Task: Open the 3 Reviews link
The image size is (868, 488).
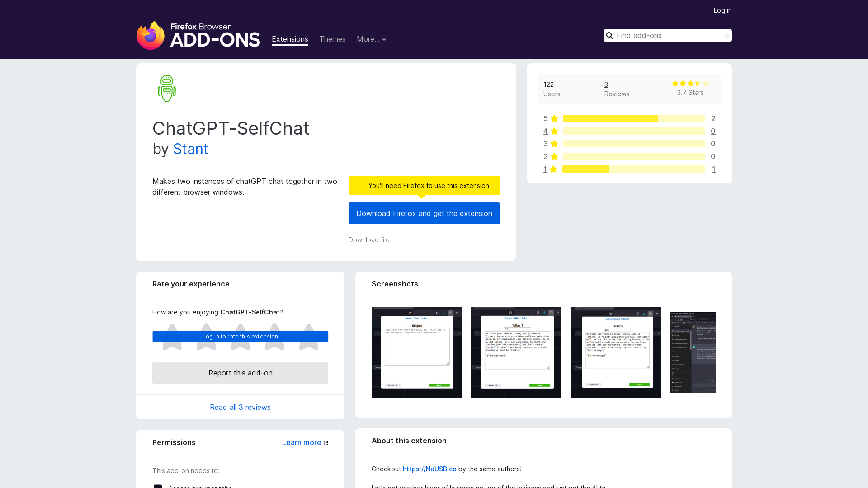Action: [x=617, y=89]
